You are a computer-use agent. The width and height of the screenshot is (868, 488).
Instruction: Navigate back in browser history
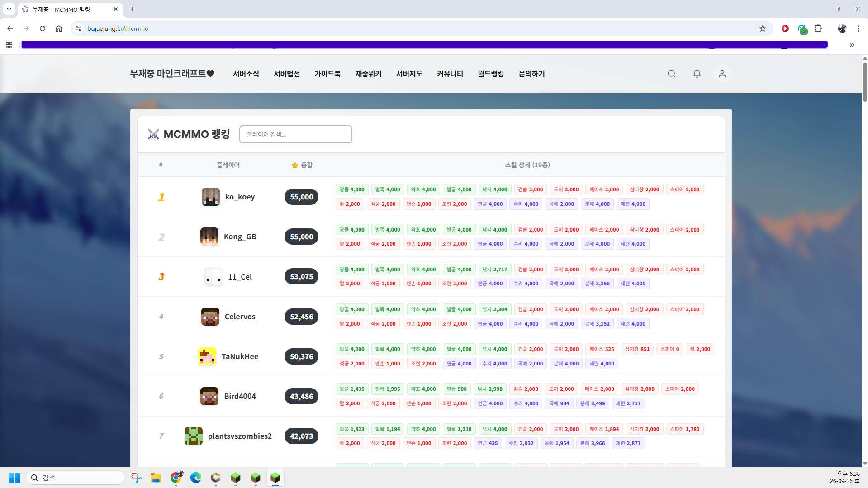click(x=10, y=28)
